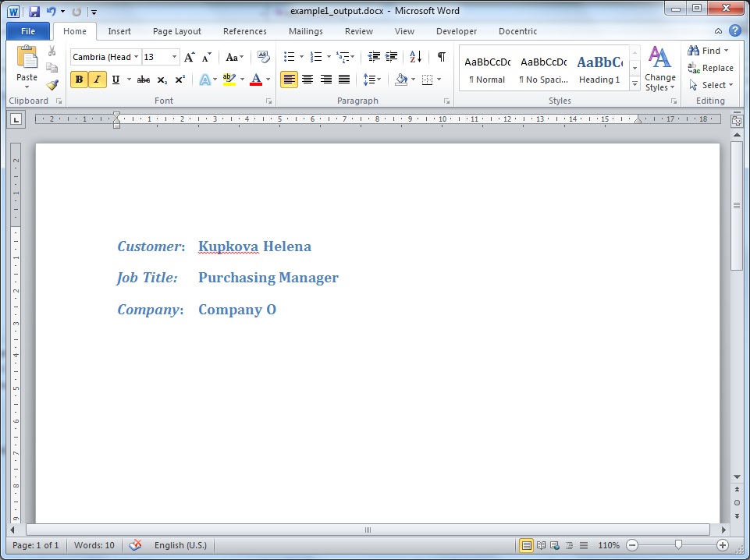Toggle Bold formatting off
The image size is (750, 560).
(x=79, y=80)
